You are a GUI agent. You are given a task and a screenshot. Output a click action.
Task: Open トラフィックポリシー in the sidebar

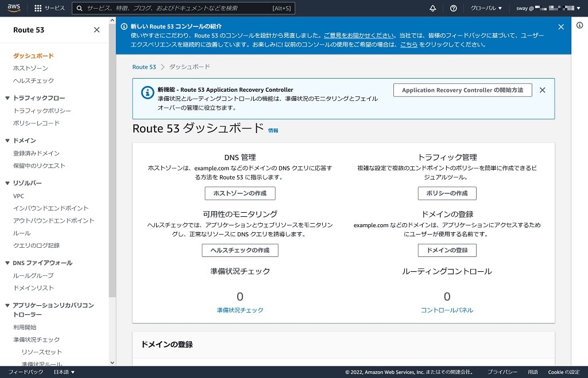(42, 111)
